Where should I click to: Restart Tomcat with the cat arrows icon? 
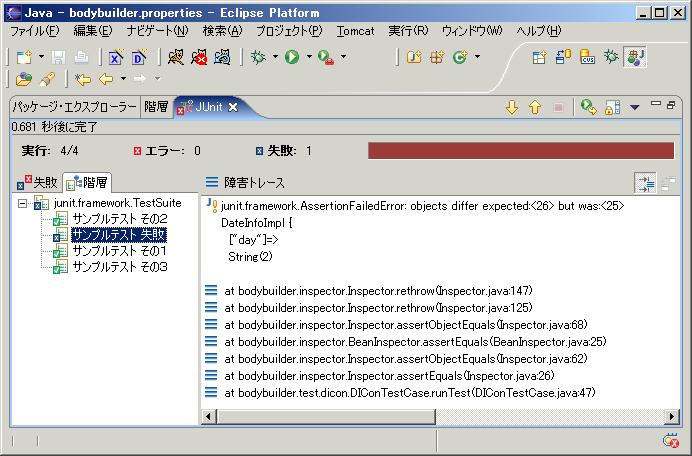222,57
